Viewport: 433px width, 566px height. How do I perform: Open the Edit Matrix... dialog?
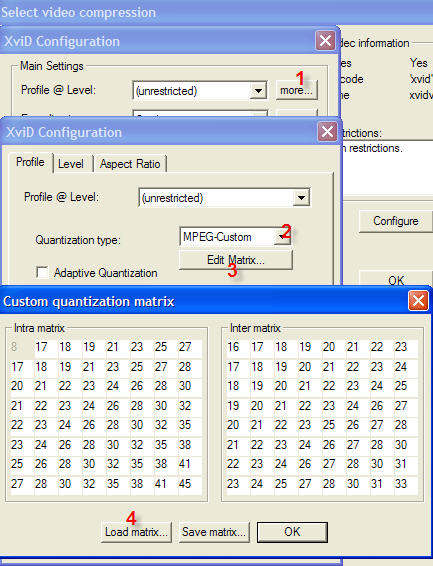coord(236,260)
